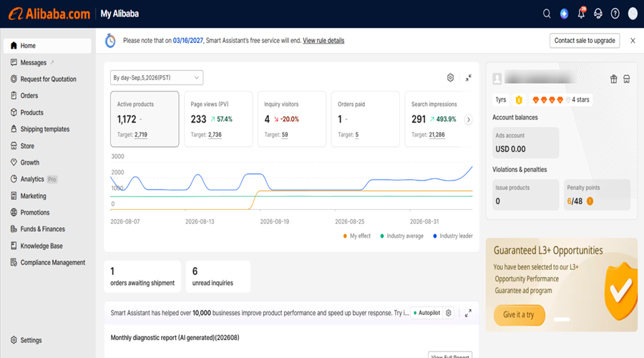Image resolution: width=644 pixels, height=358 pixels.
Task: Show next metric cards arrow
Action: pyautogui.click(x=468, y=120)
